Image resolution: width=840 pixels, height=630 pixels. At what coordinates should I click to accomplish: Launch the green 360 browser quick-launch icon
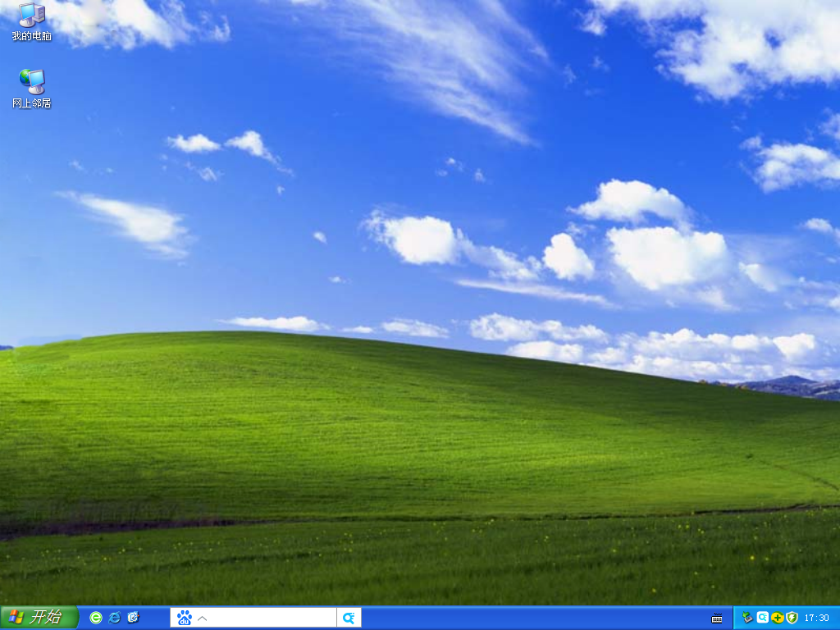96,618
